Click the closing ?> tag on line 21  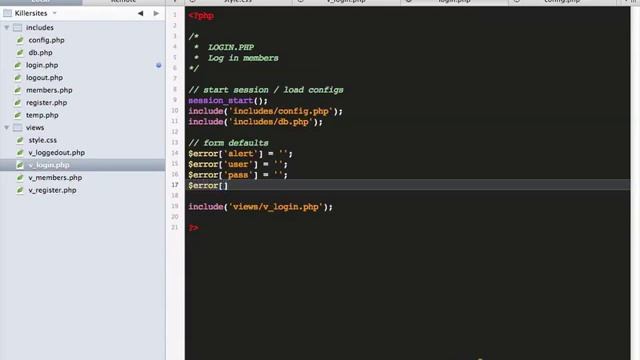(193, 228)
